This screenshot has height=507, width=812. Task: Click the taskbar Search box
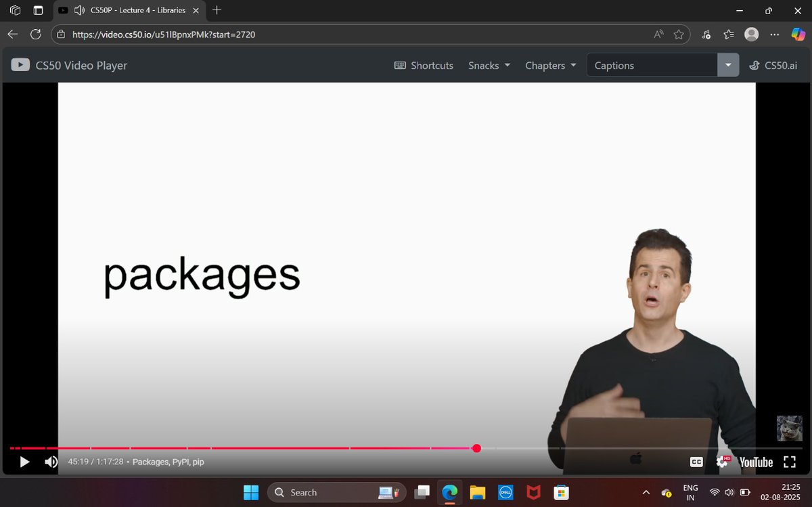pyautogui.click(x=337, y=492)
